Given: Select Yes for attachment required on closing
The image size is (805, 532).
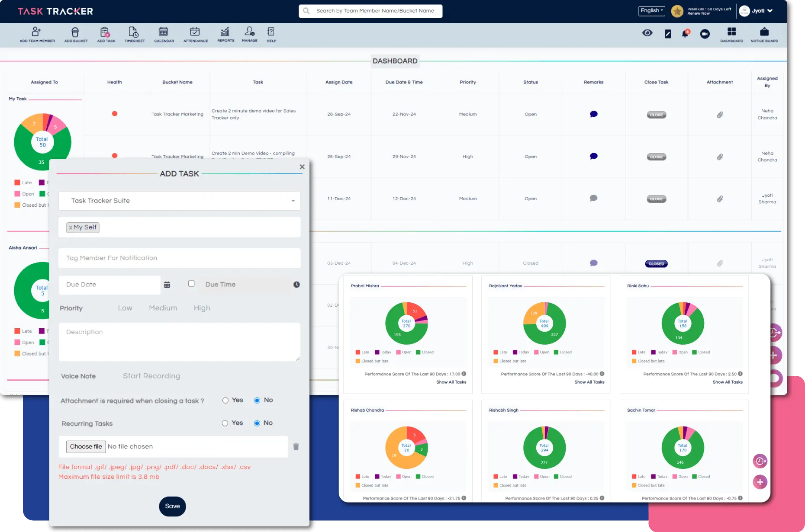Looking at the screenshot, I should coord(225,401).
